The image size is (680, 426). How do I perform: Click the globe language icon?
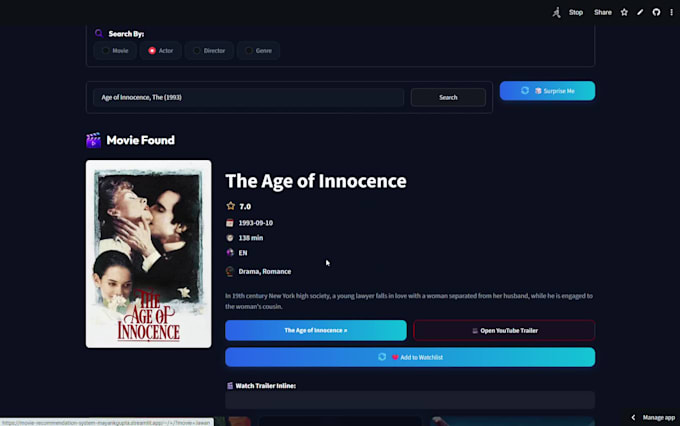click(x=230, y=252)
